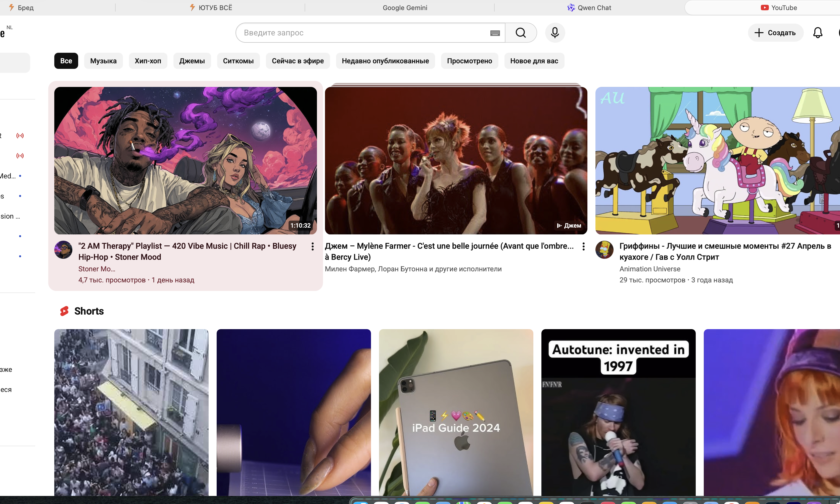This screenshot has width=840, height=504.
Task: Select the Музыка filter chip
Action: click(x=103, y=61)
